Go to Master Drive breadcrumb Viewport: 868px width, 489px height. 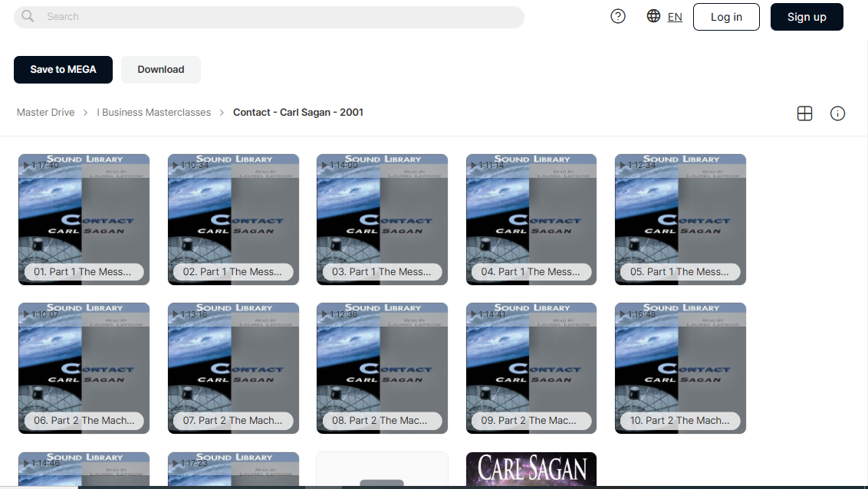click(45, 113)
